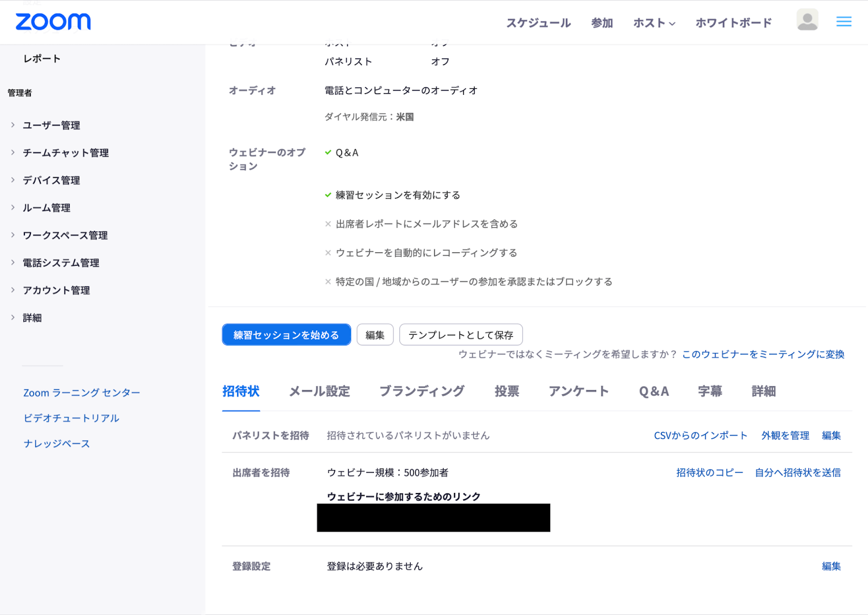The width and height of the screenshot is (868, 615).
Task: Click heading ウェビナーに参加するためのリンク
Action: 404,497
